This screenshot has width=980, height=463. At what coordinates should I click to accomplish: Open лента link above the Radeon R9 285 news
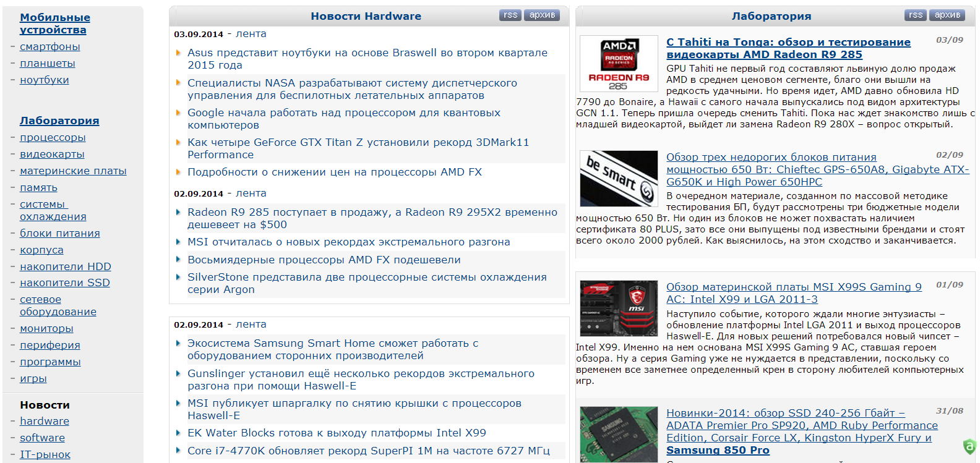(x=251, y=193)
